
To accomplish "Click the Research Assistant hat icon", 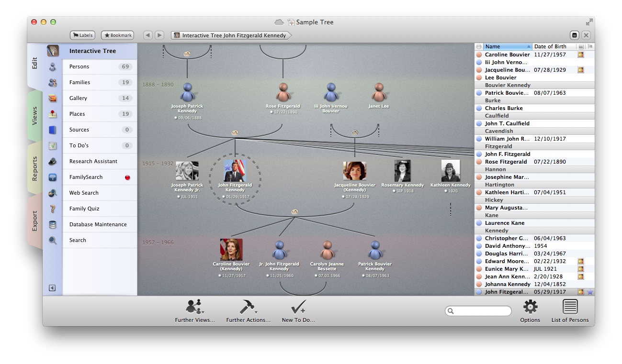I will click(53, 162).
